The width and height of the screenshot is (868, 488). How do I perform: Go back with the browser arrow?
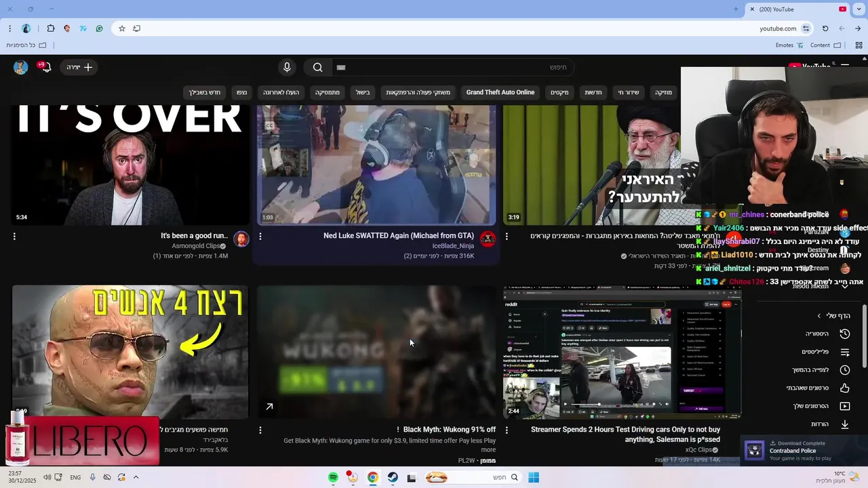[858, 28]
